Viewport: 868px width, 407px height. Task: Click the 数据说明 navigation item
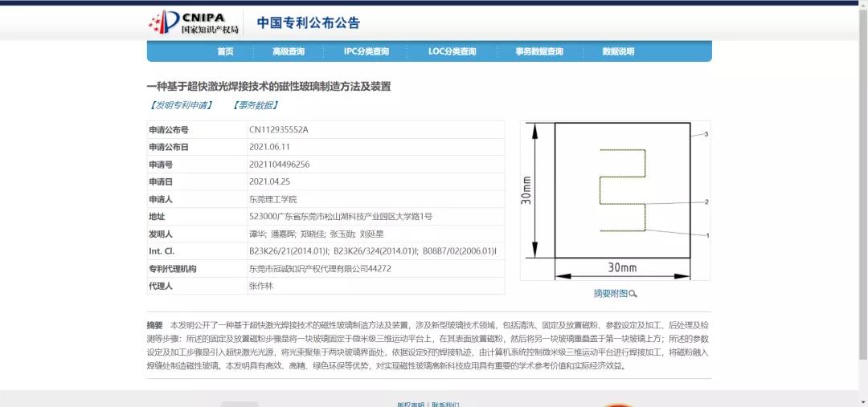[618, 51]
